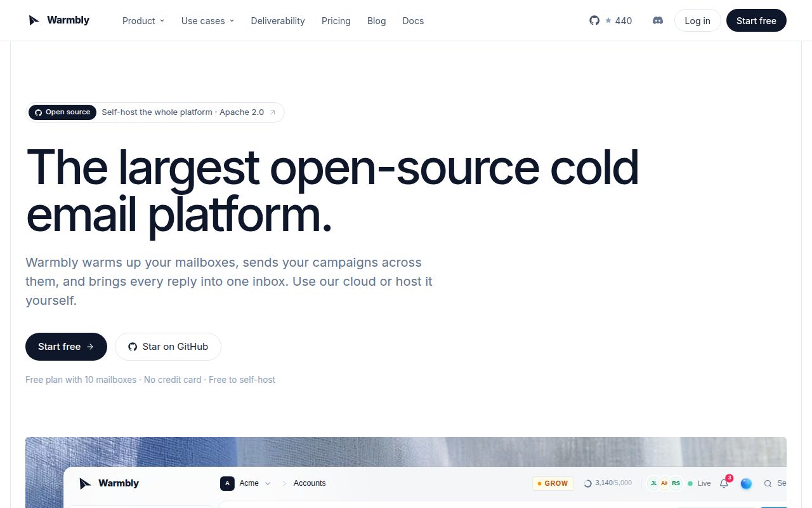Expand the Use cases menu

click(x=207, y=20)
